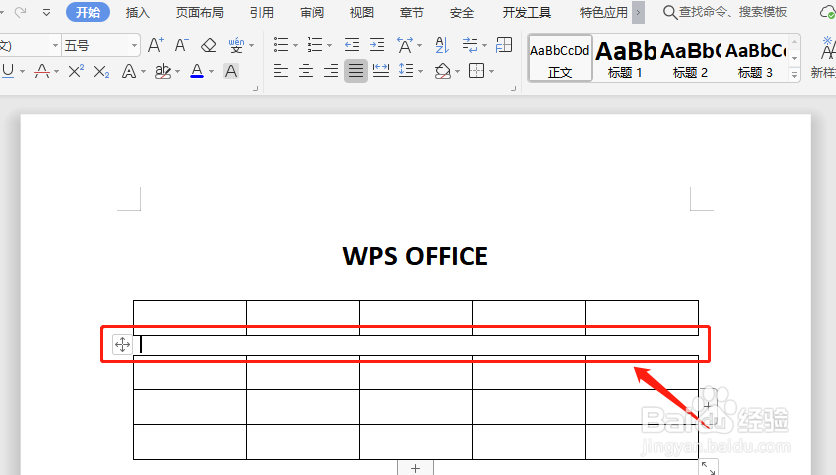Screen dimensions: 836x475
Task: Open the 特色应用 tab
Action: click(x=604, y=12)
